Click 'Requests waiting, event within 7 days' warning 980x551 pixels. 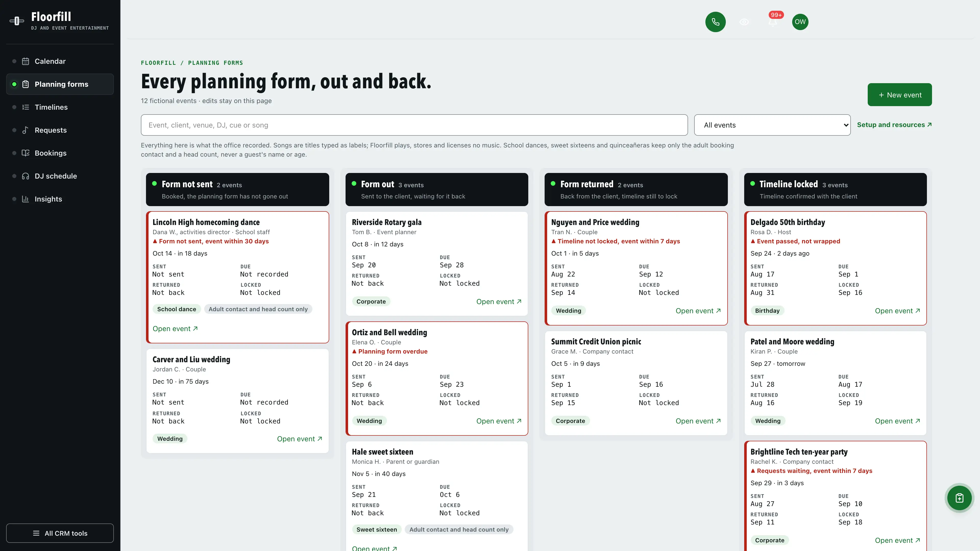point(812,471)
